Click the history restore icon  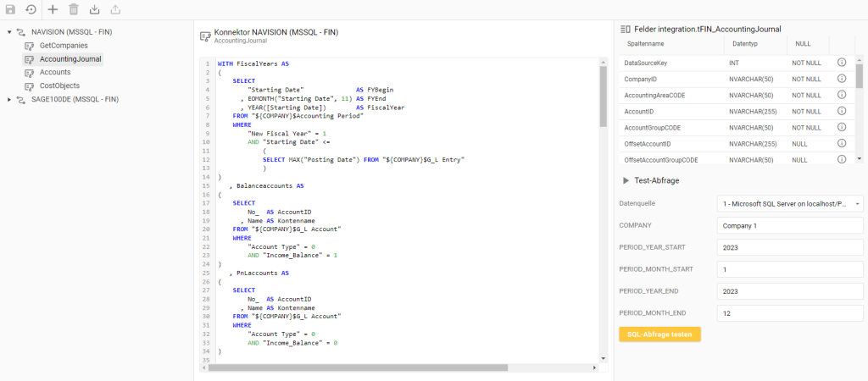point(31,9)
